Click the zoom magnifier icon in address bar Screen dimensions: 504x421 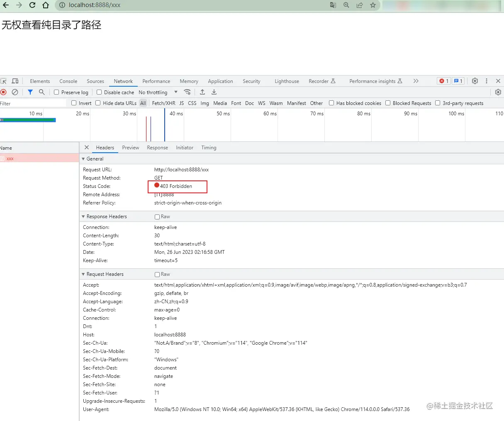[x=346, y=5]
